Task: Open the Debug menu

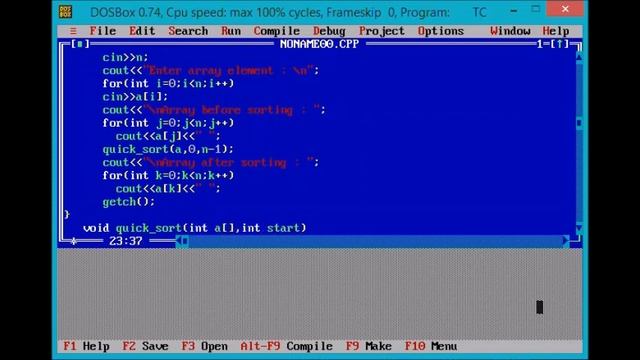Action: (x=329, y=31)
